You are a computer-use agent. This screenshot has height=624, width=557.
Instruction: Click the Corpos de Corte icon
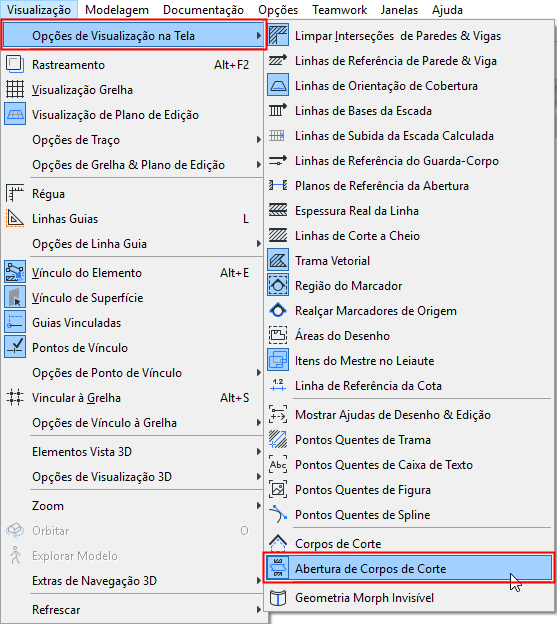click(278, 543)
